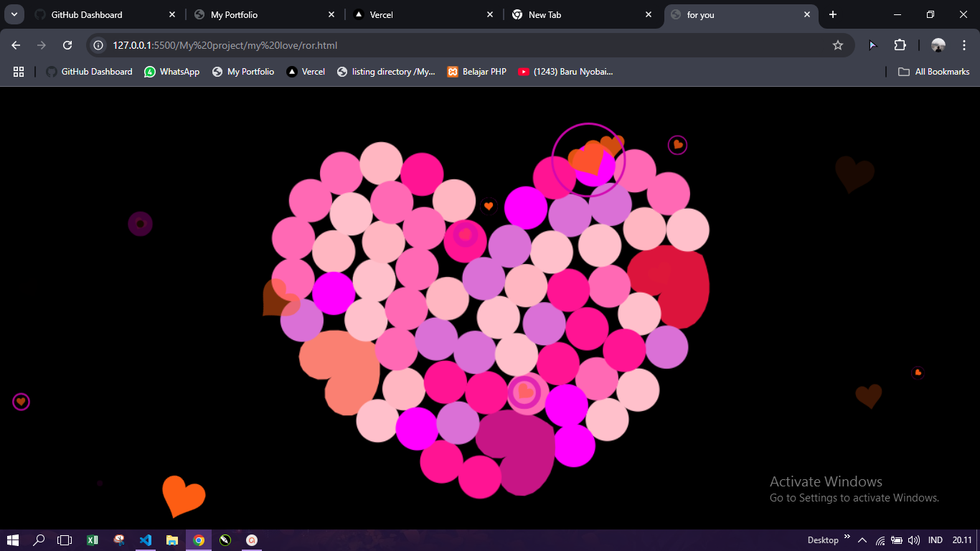
Task: Open the profile avatar icon
Action: point(938,45)
